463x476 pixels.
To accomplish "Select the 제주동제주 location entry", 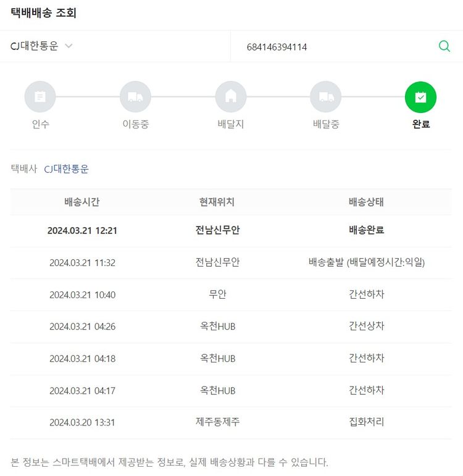I will tap(217, 422).
